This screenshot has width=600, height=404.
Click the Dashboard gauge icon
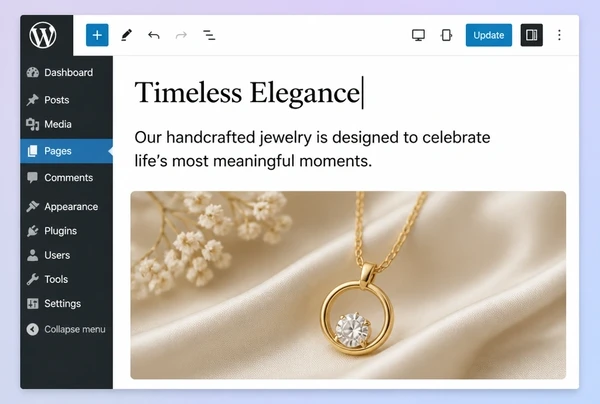(x=33, y=72)
